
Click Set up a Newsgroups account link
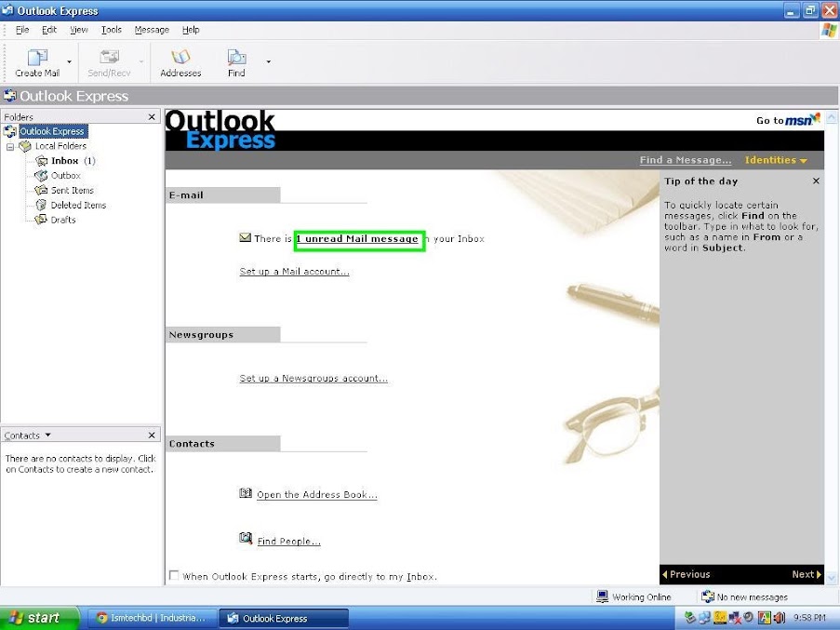pos(313,378)
